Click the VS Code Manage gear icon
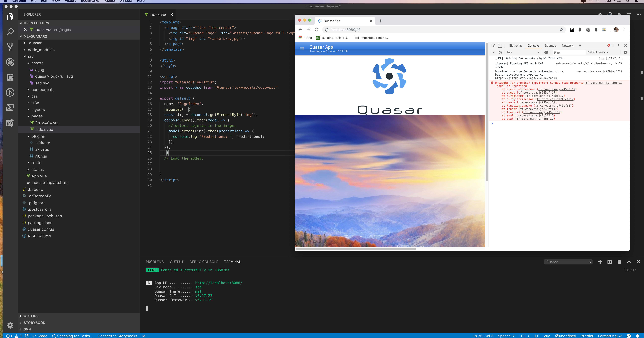Viewport: 644px width, 338px height. click(10, 325)
